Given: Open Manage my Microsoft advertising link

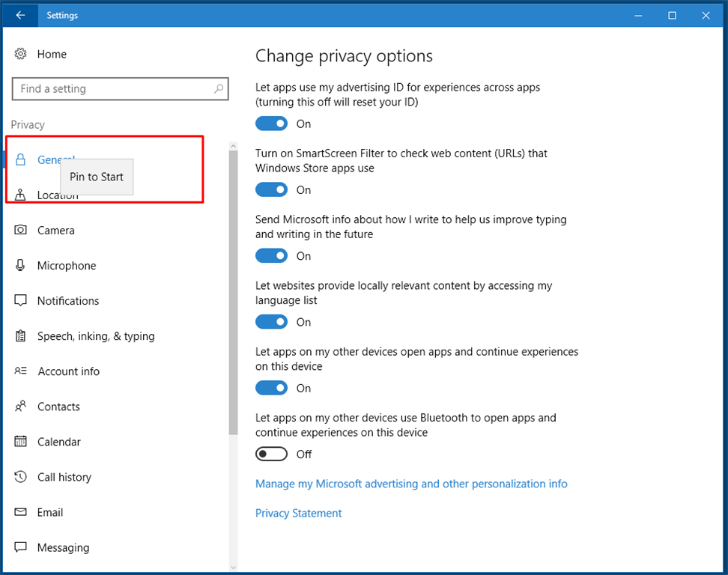Looking at the screenshot, I should pyautogui.click(x=411, y=484).
